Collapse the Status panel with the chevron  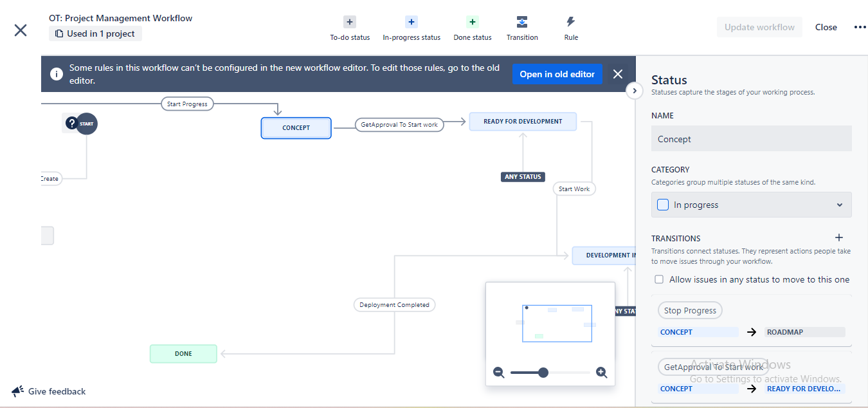(x=635, y=91)
